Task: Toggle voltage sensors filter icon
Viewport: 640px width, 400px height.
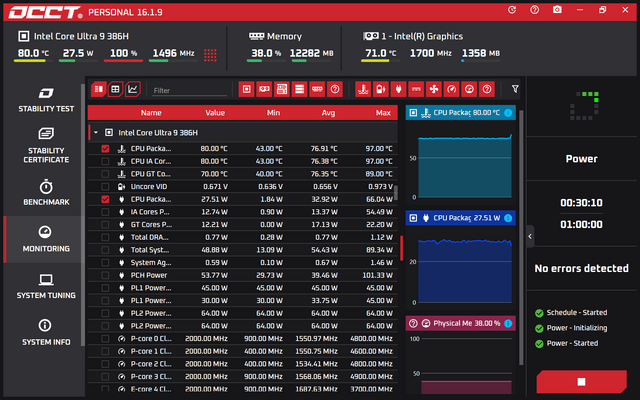Action: click(380, 89)
